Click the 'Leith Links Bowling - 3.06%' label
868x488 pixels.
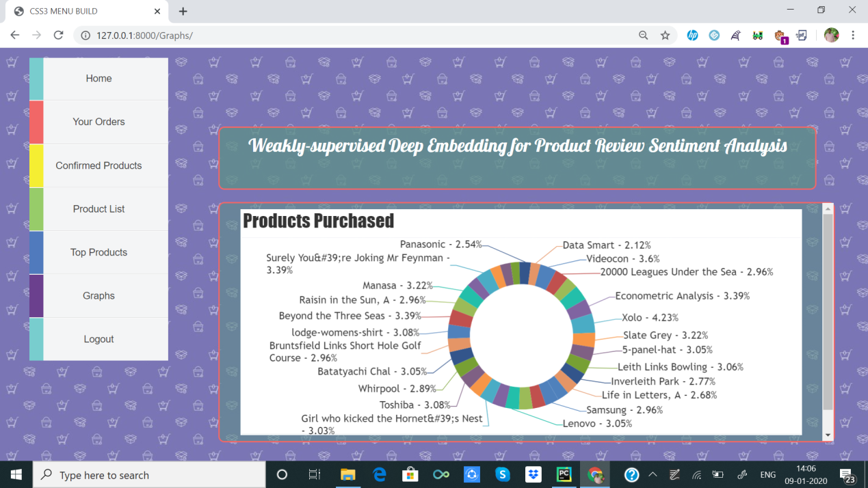coord(680,367)
